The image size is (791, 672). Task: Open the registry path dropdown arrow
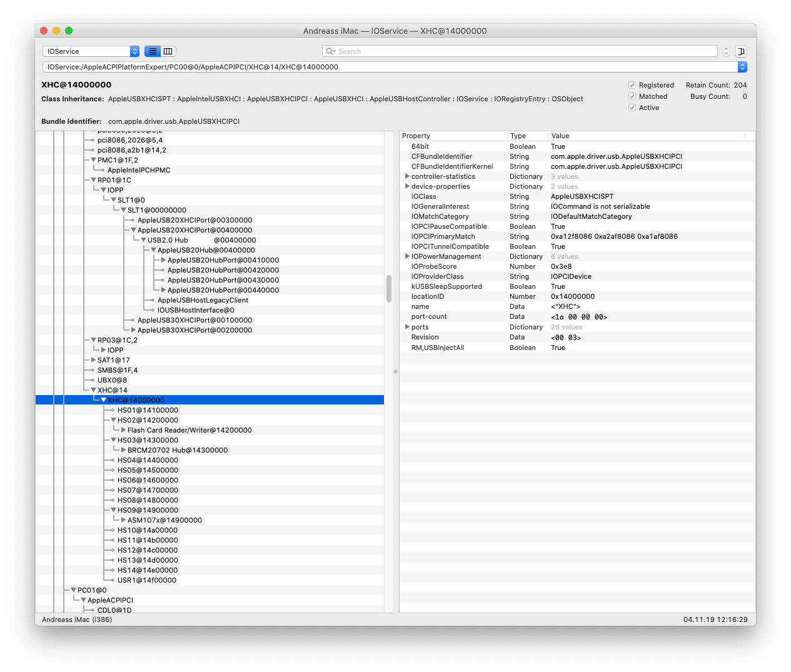(742, 67)
